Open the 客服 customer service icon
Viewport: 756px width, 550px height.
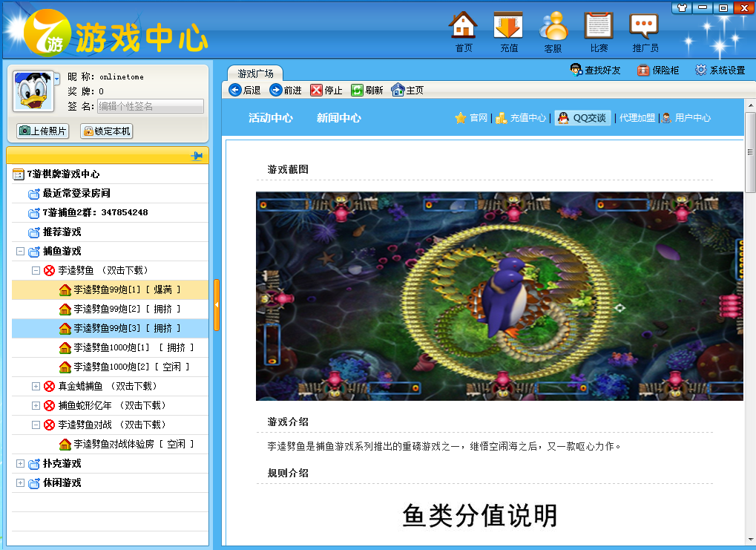[x=553, y=32]
